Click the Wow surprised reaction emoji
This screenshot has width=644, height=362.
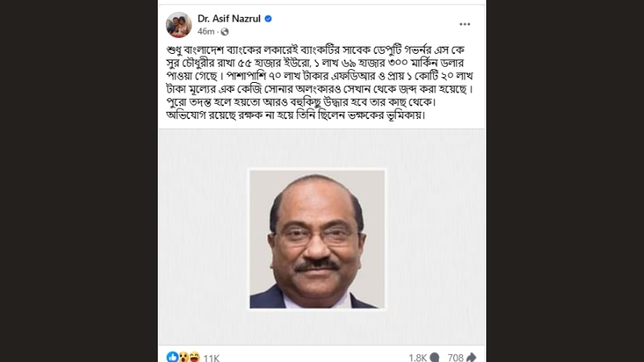[x=184, y=357]
